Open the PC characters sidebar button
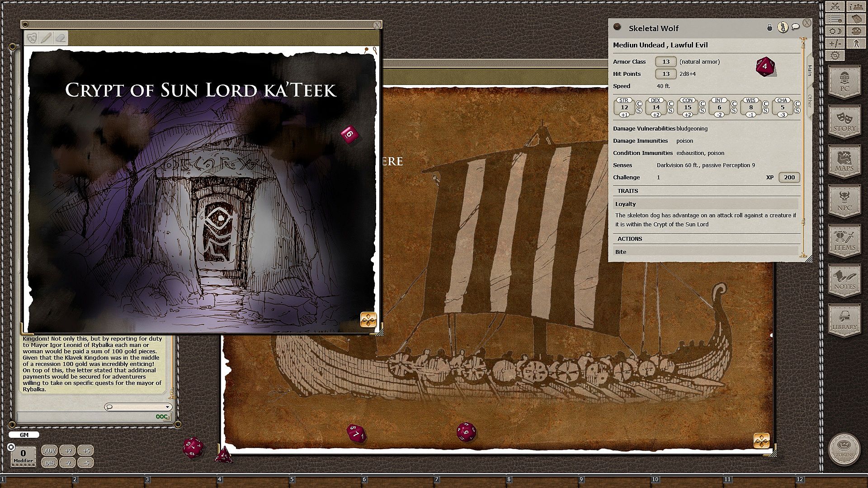868x488 pixels. [x=844, y=81]
